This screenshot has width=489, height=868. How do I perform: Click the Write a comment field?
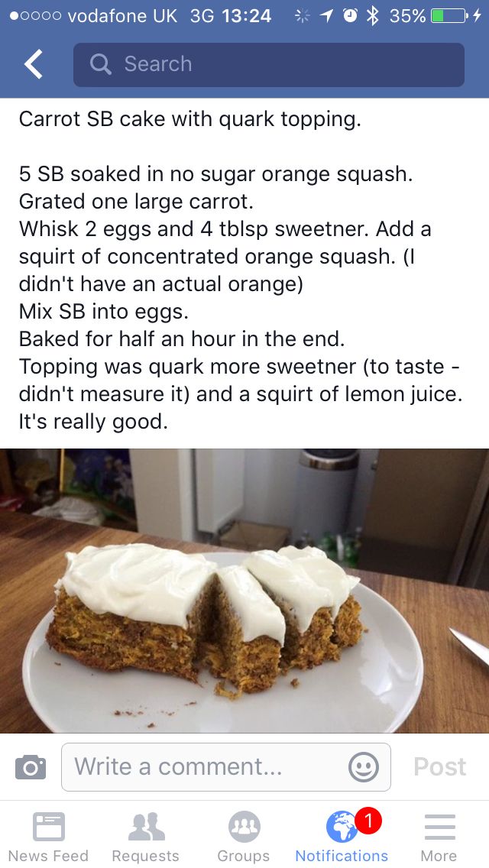226,767
